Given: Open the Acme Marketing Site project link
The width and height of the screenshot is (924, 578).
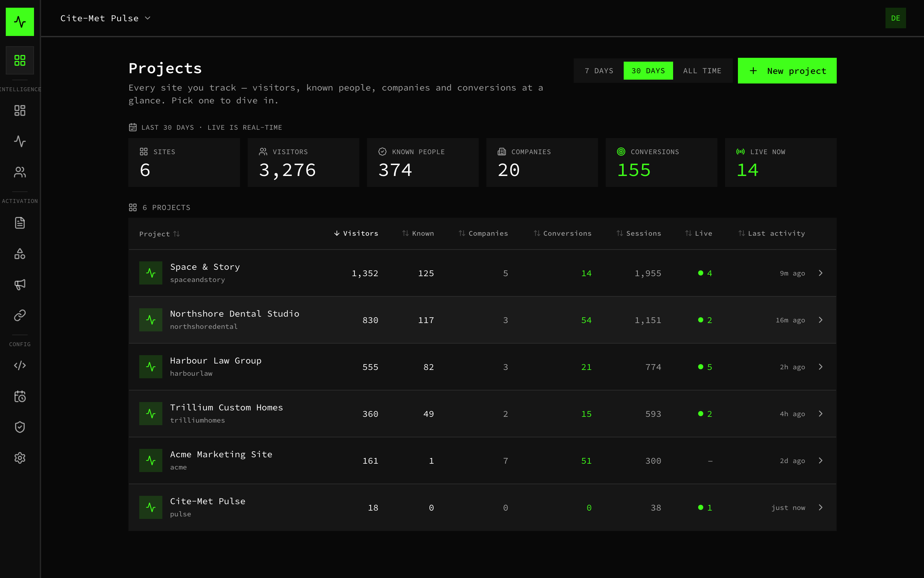Looking at the screenshot, I should coord(221,454).
